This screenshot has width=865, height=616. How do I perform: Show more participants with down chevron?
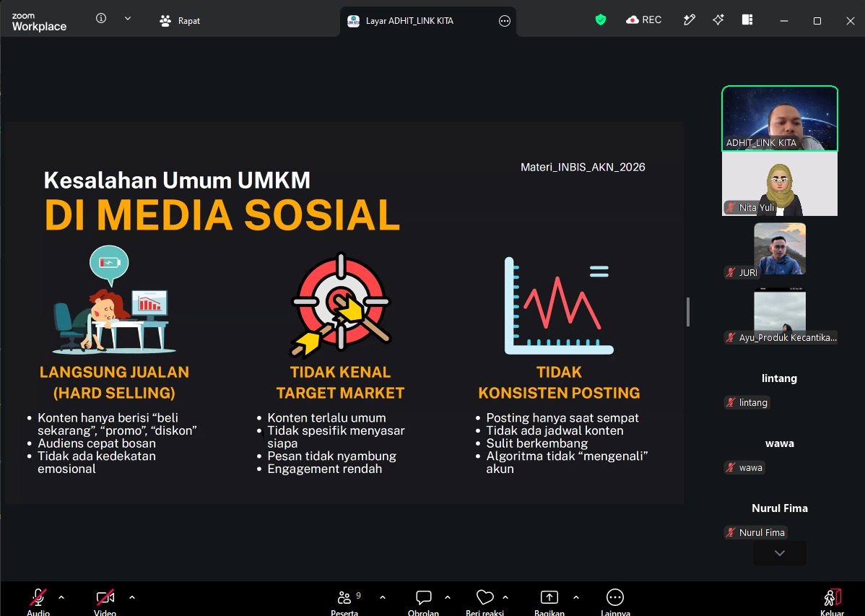click(x=780, y=553)
